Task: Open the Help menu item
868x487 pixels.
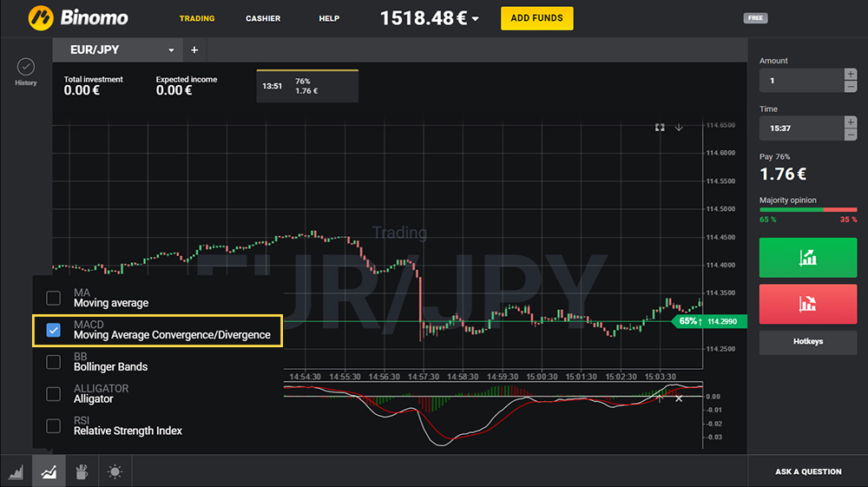Action: click(x=329, y=18)
